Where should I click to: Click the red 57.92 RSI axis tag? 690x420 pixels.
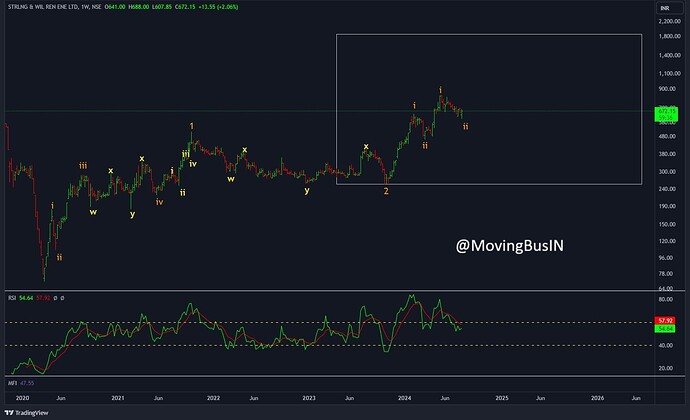pos(665,321)
